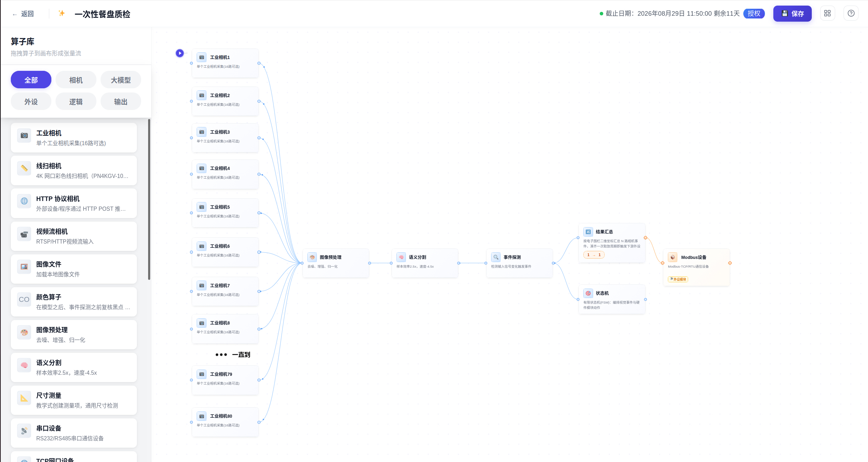The image size is (868, 462).
Task: Select 工业相机1 node camera icon on canvas
Action: tap(202, 57)
